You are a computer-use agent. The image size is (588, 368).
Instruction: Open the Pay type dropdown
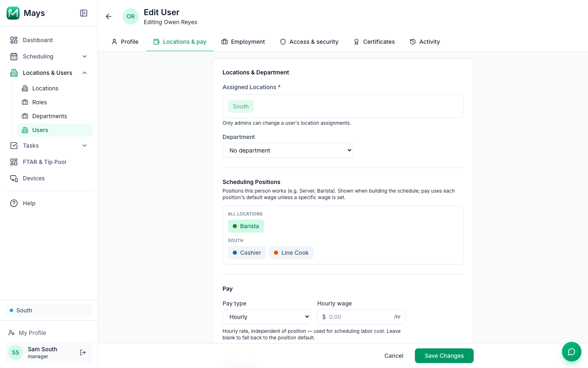click(267, 317)
